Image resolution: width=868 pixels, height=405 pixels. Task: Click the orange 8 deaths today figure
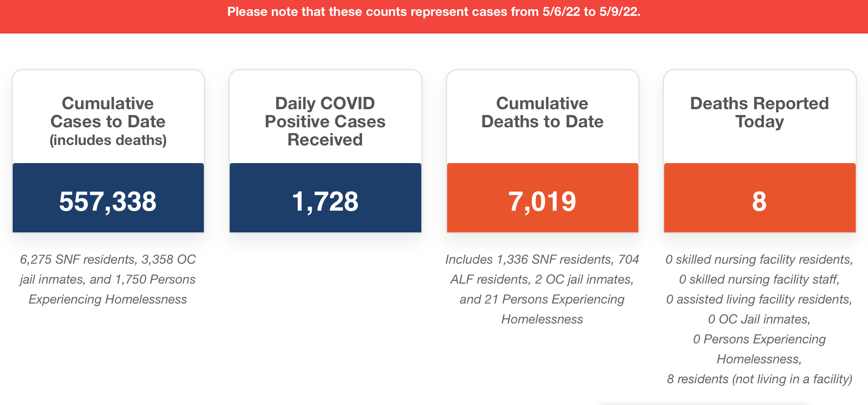point(759,201)
